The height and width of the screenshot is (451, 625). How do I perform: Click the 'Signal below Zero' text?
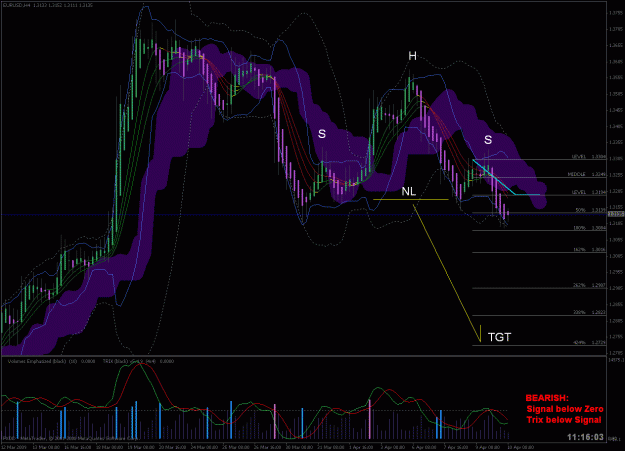(x=565, y=409)
